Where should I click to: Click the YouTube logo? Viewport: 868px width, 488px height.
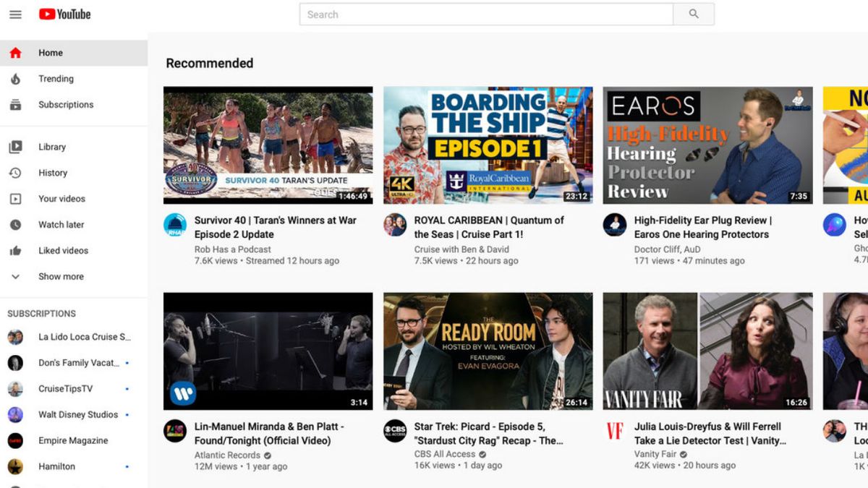click(x=64, y=14)
